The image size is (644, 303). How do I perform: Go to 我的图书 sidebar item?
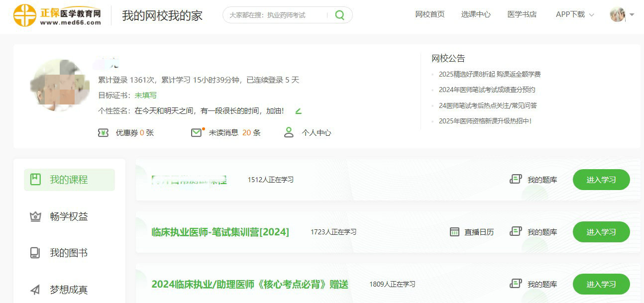click(x=69, y=253)
